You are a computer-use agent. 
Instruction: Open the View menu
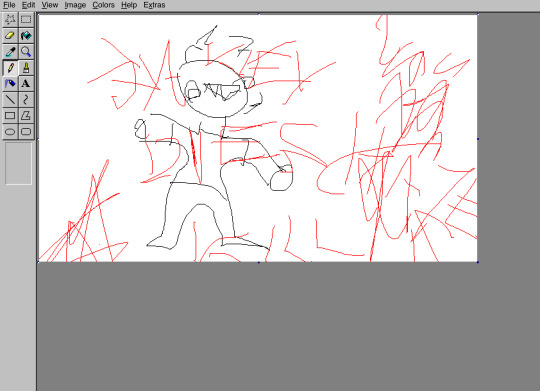[x=50, y=5]
